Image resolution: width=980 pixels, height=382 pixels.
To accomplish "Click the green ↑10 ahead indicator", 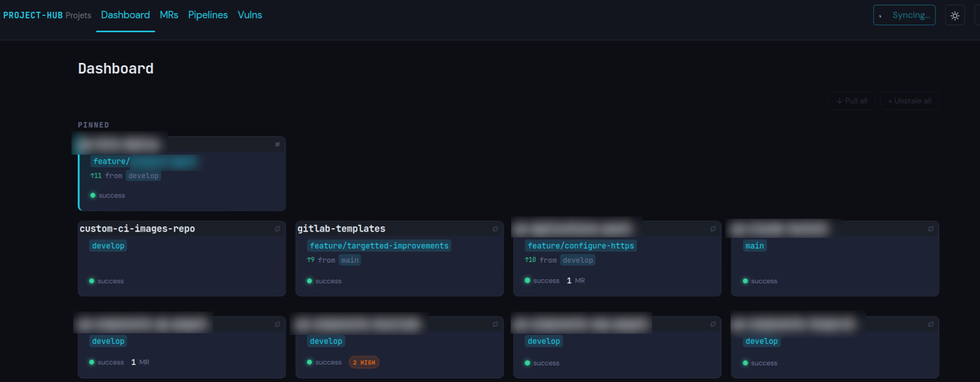I will click(x=531, y=260).
